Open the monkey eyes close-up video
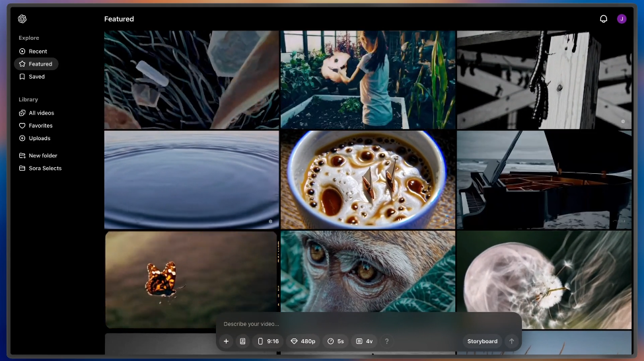 click(x=368, y=271)
